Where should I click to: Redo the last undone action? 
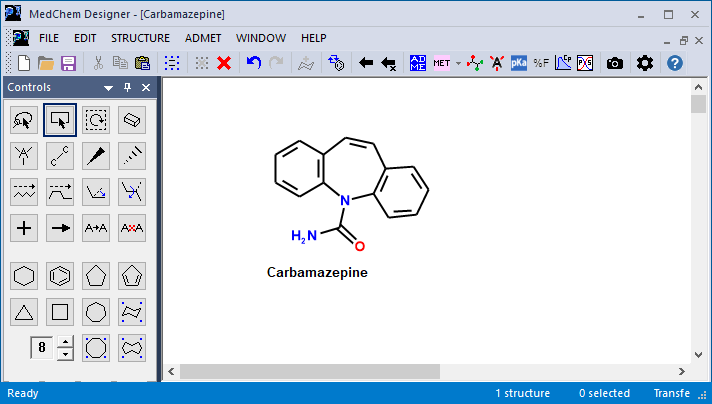[276, 63]
